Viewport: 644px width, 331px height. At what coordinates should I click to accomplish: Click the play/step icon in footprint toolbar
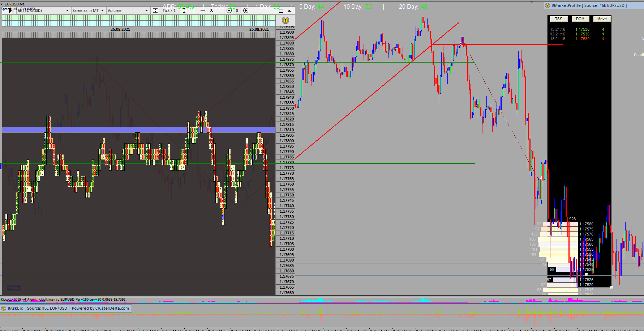pos(12,10)
